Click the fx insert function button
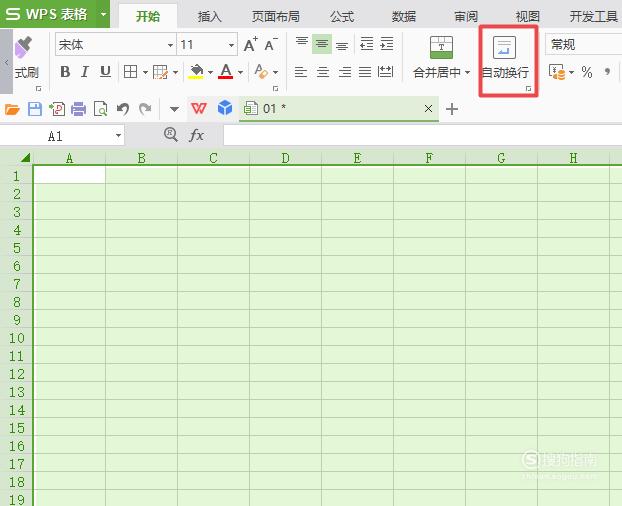 click(x=196, y=136)
